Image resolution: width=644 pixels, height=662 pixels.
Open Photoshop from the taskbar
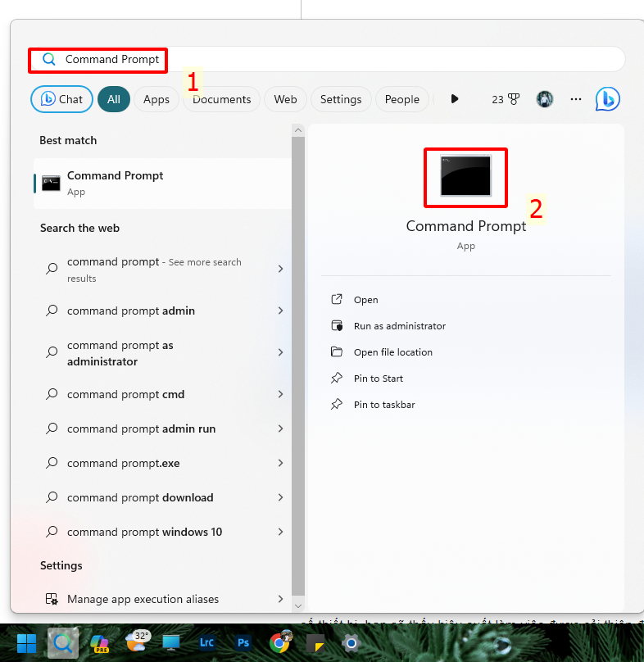point(243,642)
